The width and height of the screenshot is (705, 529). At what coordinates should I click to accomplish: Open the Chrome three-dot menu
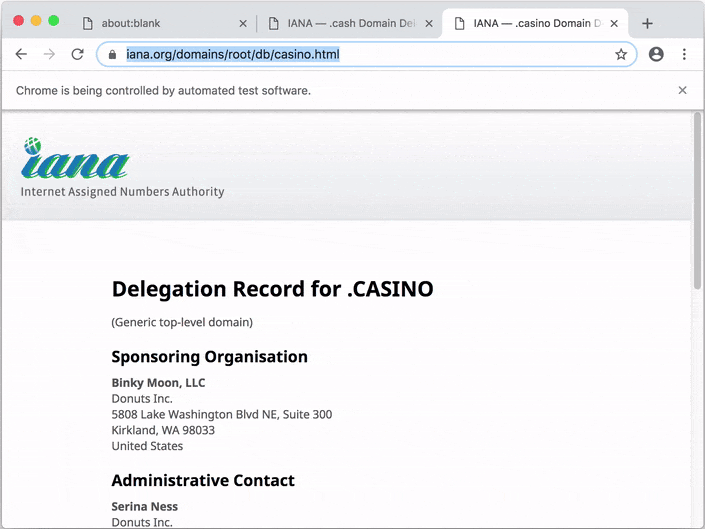click(684, 55)
